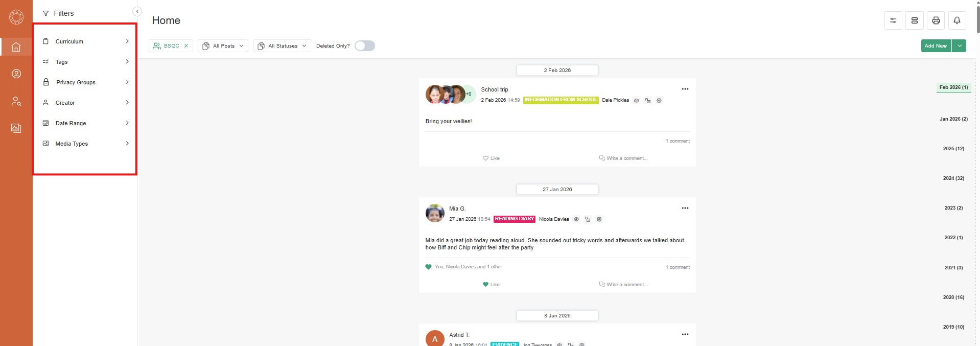Switch layout with the view toggle icon
Screen dimensions: 980x346
click(x=915, y=20)
